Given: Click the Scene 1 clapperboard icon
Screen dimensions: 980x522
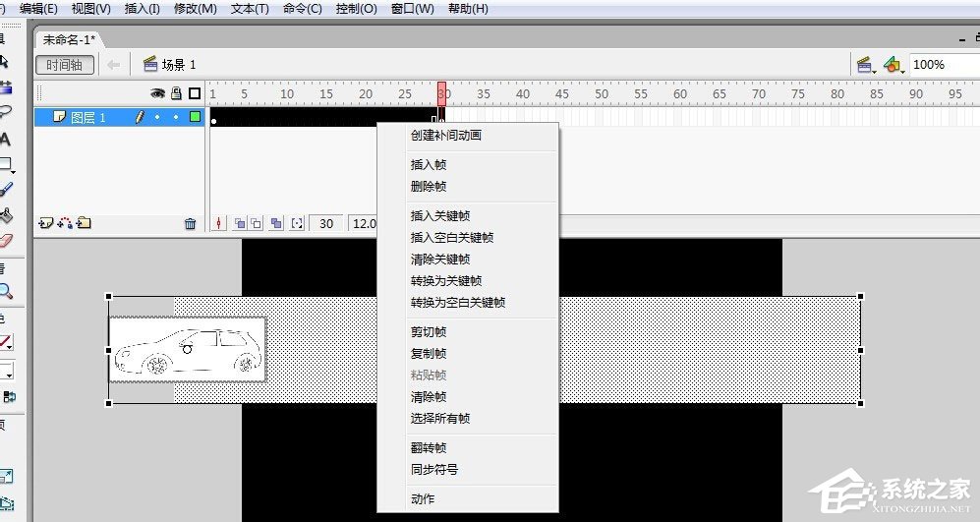Looking at the screenshot, I should pyautogui.click(x=150, y=64).
